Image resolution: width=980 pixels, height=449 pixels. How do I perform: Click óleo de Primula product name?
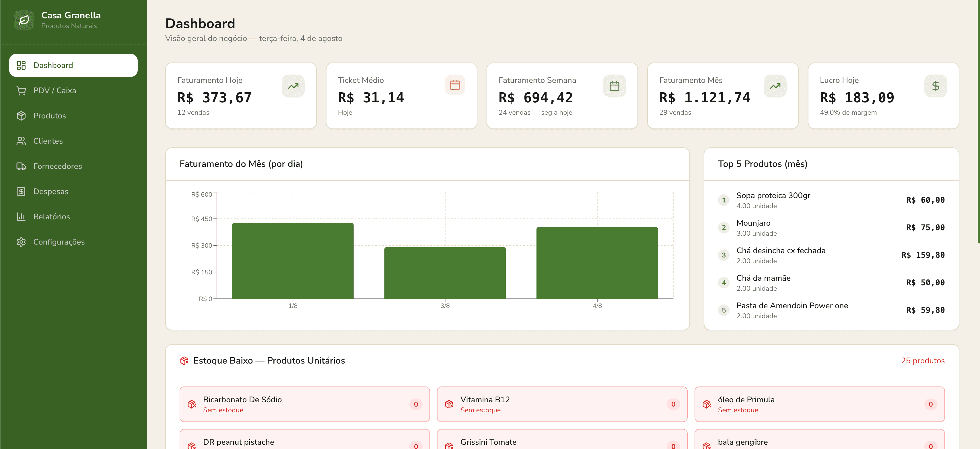pyautogui.click(x=746, y=400)
